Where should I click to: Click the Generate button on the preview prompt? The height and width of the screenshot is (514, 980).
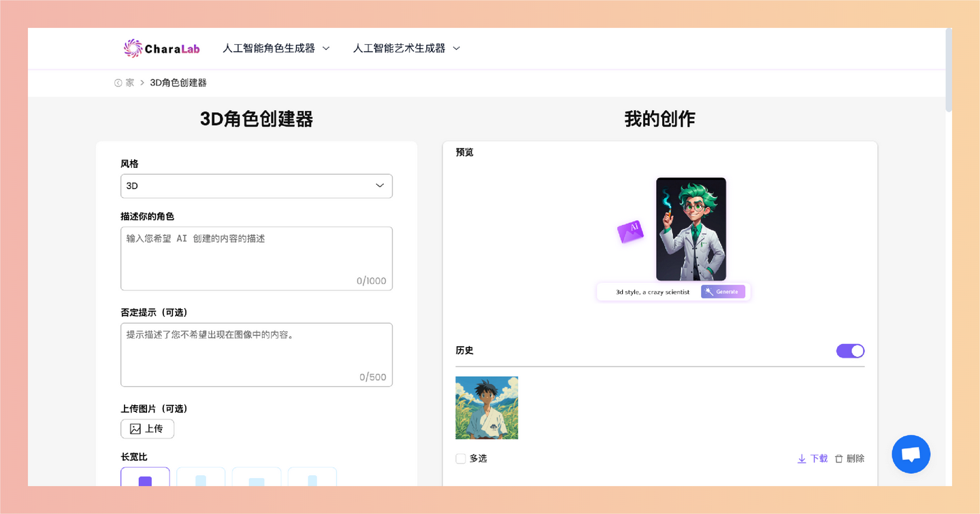(723, 291)
